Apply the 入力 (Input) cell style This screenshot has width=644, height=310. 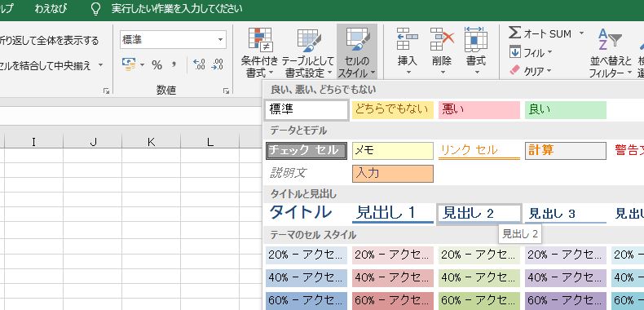(x=393, y=174)
